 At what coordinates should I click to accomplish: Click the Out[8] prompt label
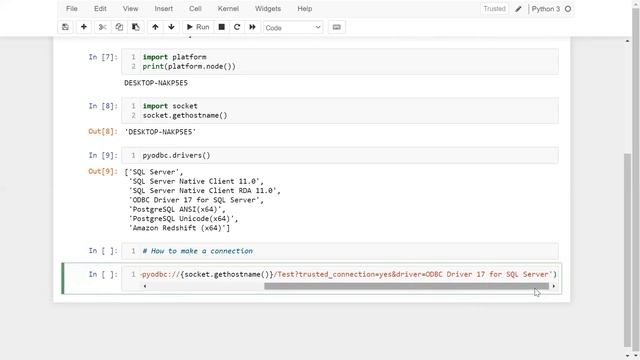103,131
